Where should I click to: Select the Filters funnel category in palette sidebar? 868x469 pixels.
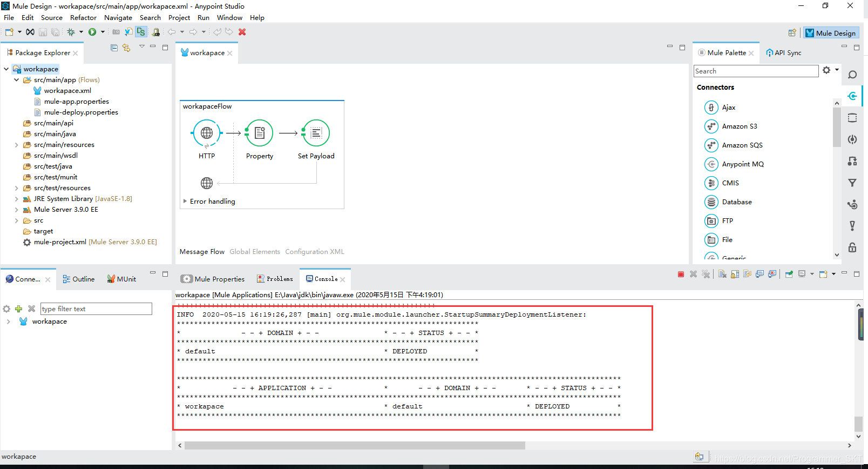pos(852,183)
